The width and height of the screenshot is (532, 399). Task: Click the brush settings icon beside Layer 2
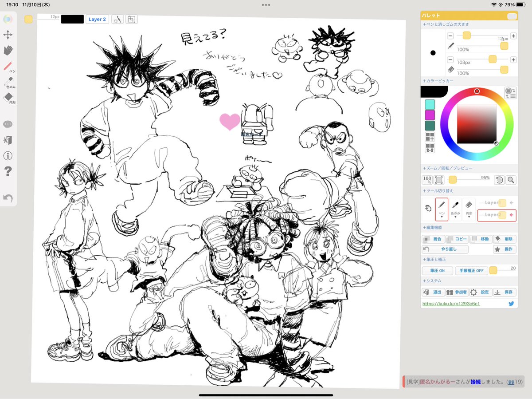point(117,19)
